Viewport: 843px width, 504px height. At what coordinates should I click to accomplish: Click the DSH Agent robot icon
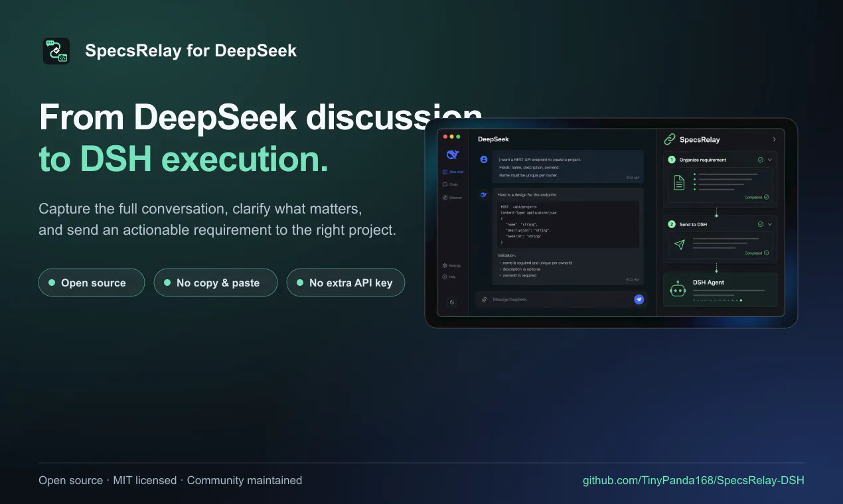678,288
